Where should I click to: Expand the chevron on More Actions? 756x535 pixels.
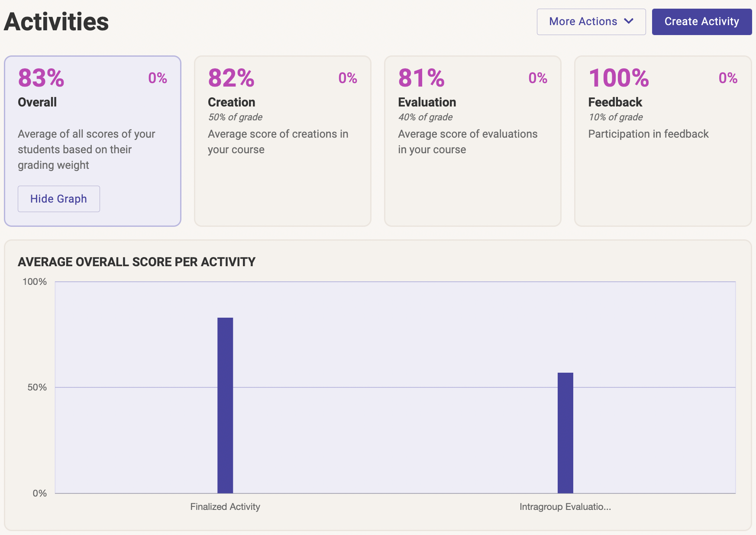point(629,22)
